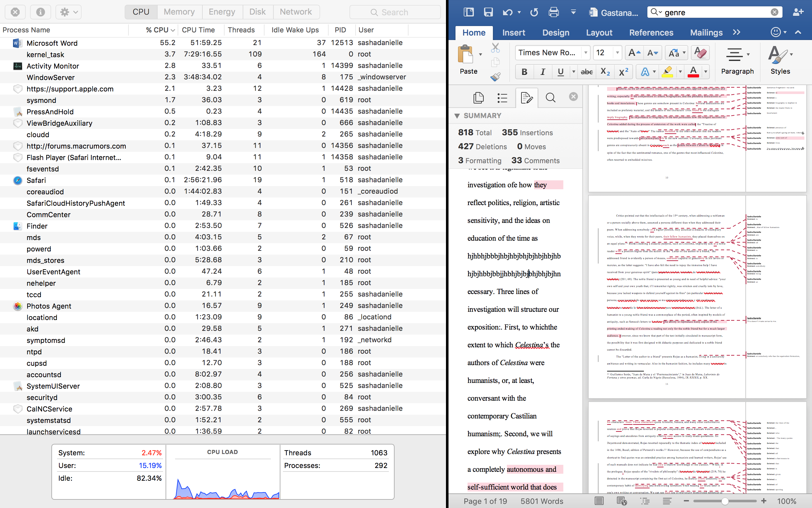The height and width of the screenshot is (508, 812).
Task: Close the Word sidebar pane
Action: pyautogui.click(x=573, y=97)
